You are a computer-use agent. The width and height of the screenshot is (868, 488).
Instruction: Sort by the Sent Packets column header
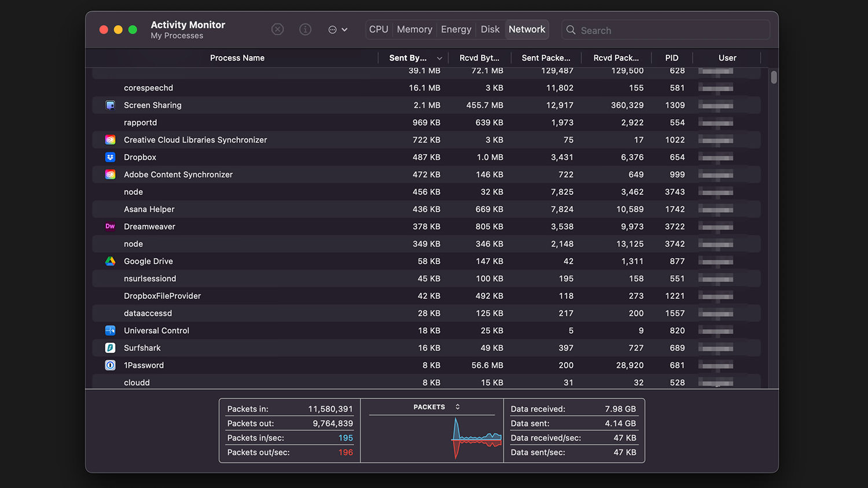point(546,58)
